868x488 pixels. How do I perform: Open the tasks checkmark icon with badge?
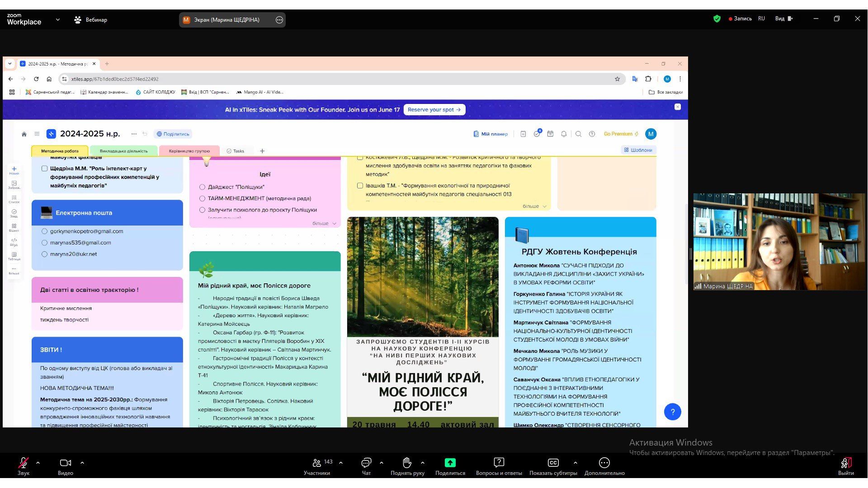[x=537, y=134]
